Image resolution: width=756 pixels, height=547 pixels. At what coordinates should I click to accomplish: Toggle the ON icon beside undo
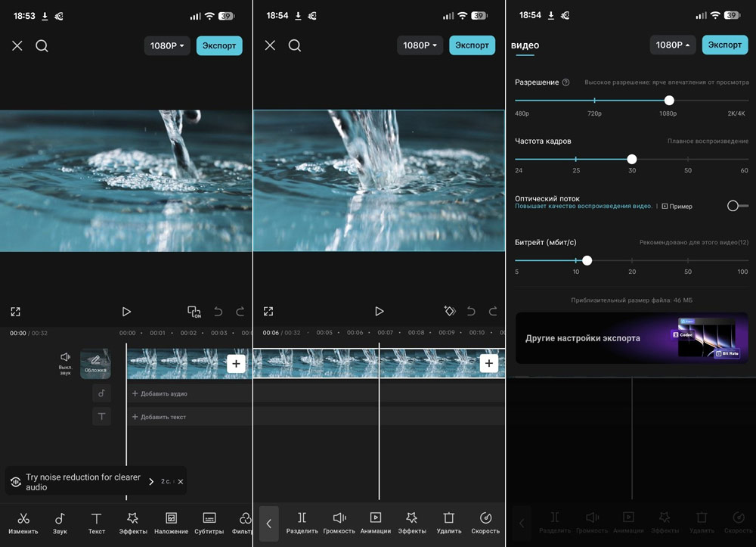194,312
